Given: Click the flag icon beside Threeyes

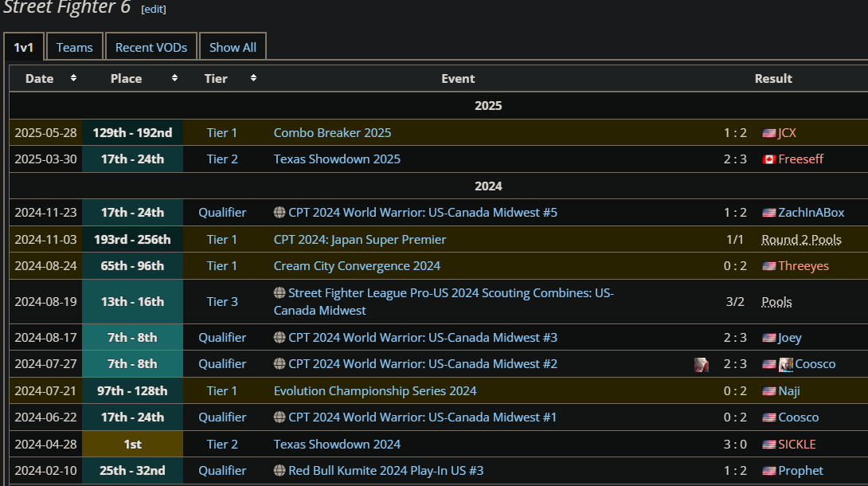Looking at the screenshot, I should click(769, 266).
